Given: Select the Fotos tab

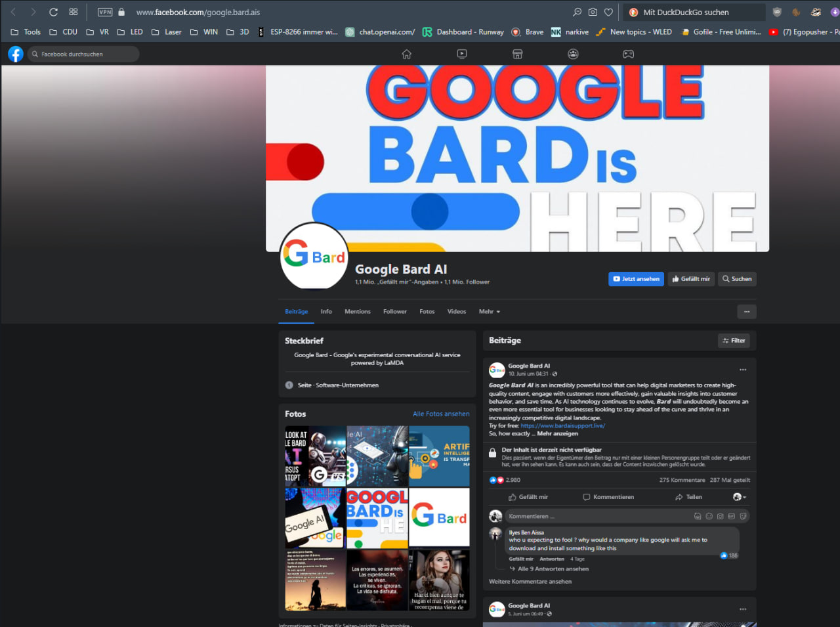Looking at the screenshot, I should click(427, 312).
